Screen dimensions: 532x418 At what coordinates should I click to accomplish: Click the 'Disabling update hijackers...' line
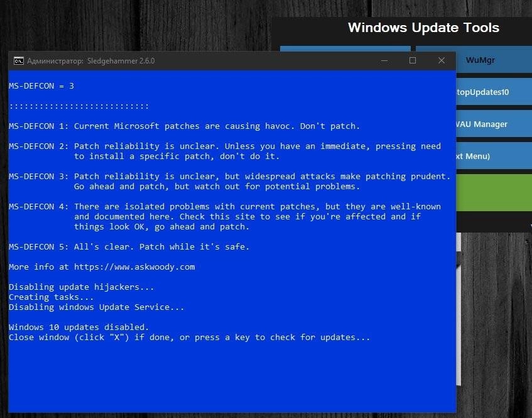coord(82,287)
